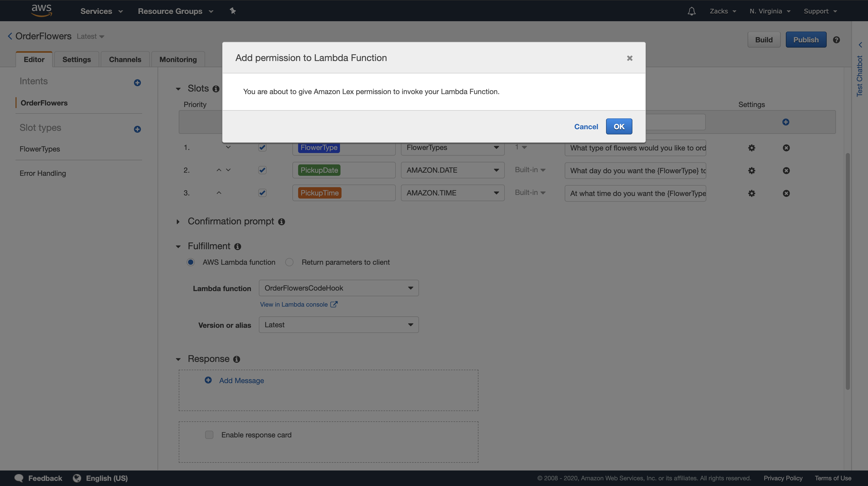Screen dimensions: 868x486
Task: Uncheck required box for PickupDate slot
Action: pos(262,170)
